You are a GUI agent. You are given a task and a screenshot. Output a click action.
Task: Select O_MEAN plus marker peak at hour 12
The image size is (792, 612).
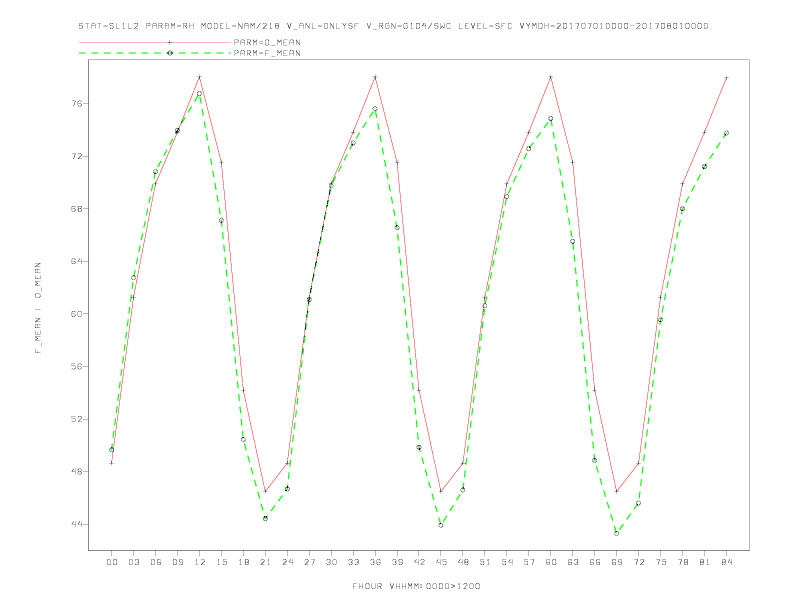pos(200,77)
